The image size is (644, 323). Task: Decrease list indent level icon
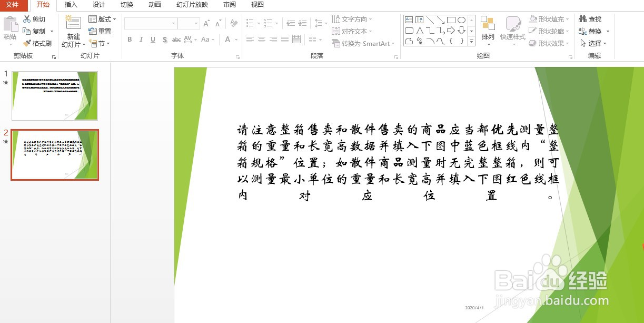point(291,23)
